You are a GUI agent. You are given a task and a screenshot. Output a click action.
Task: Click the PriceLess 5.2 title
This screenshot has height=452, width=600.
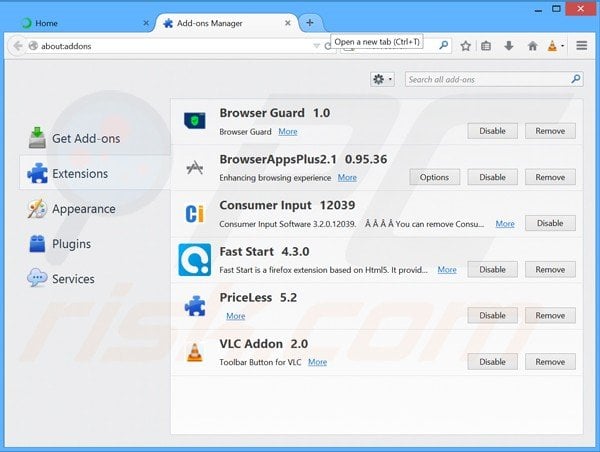pyautogui.click(x=258, y=297)
